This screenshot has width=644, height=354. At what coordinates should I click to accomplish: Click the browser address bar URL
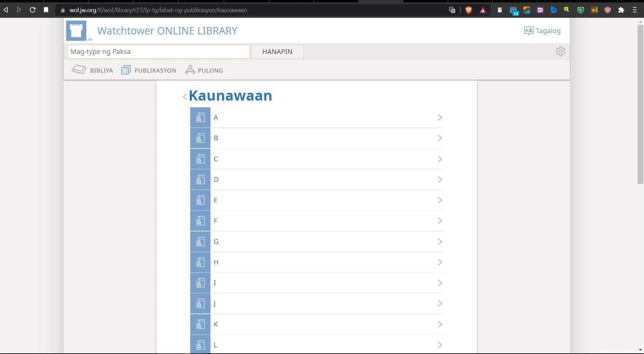coord(158,10)
